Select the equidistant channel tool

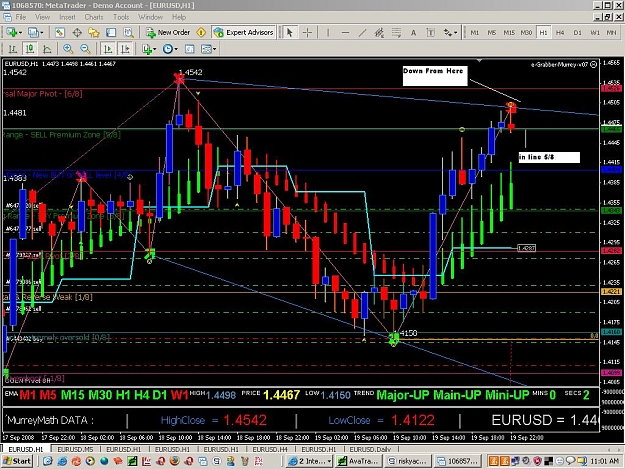point(379,32)
